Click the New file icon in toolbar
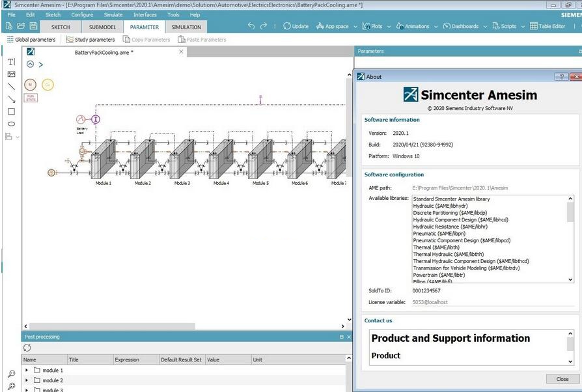 (x=9, y=26)
